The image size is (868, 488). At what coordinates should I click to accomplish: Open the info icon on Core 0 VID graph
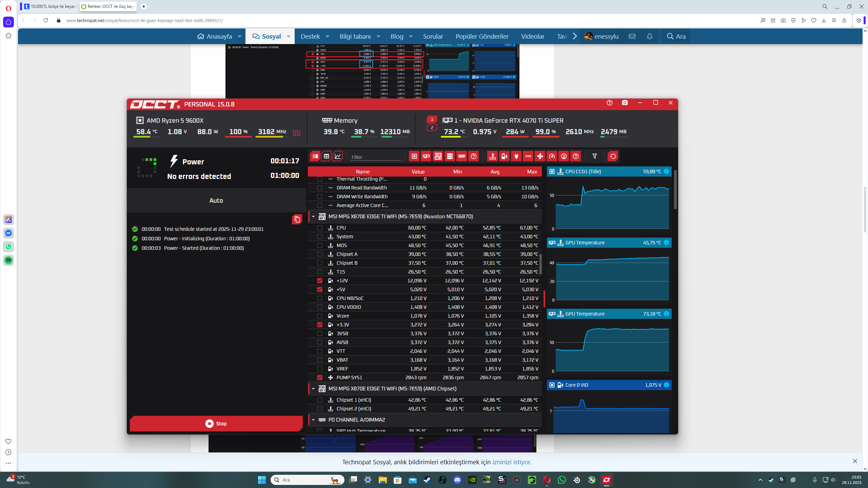[666, 385]
